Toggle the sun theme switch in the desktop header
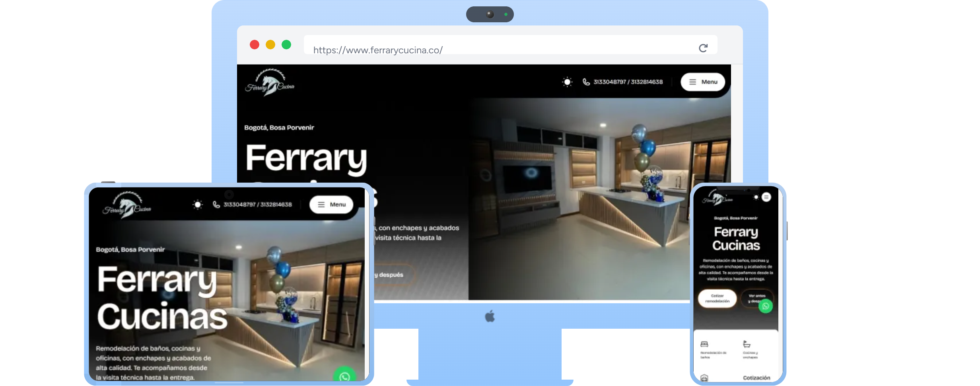This screenshot has width=980, height=386. coord(567,82)
